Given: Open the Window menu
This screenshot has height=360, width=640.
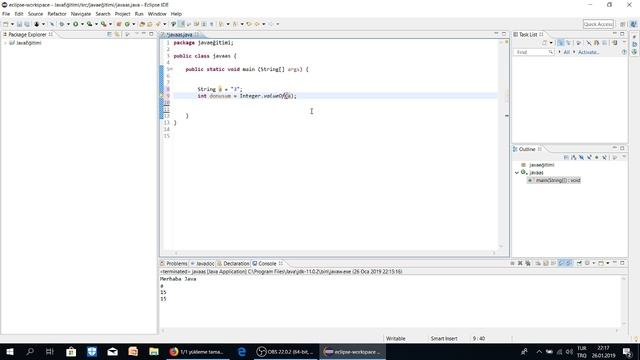Looking at the screenshot, I should coord(157,14).
